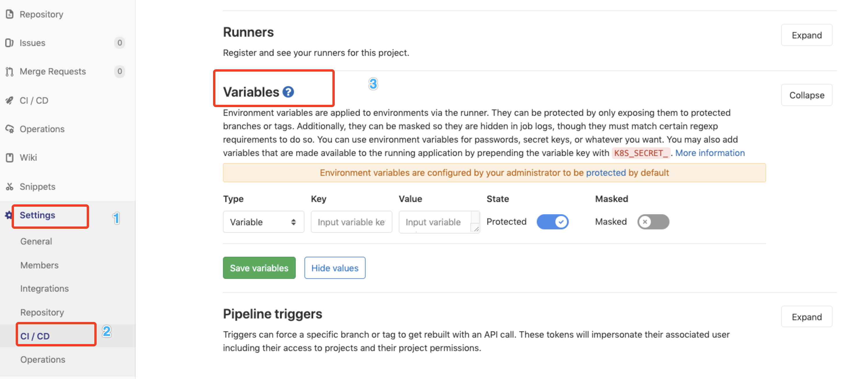Follow the More information link

[x=710, y=153]
